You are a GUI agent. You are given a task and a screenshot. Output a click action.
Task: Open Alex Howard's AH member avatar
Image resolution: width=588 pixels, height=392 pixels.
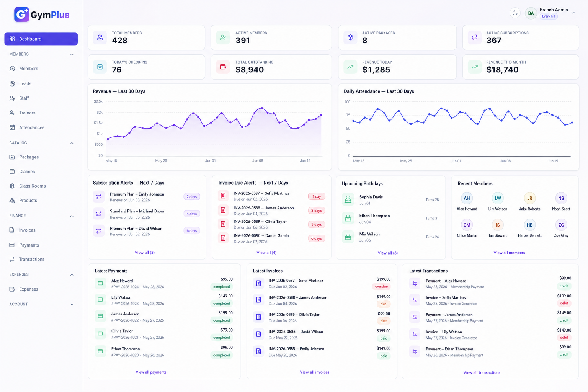pyautogui.click(x=467, y=198)
